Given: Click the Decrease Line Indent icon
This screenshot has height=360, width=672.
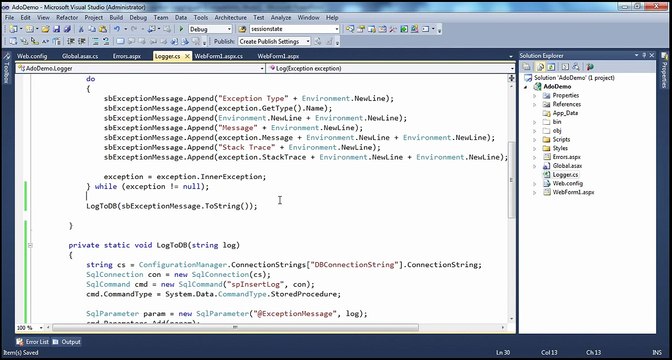Looking at the screenshot, I should click(71, 42).
